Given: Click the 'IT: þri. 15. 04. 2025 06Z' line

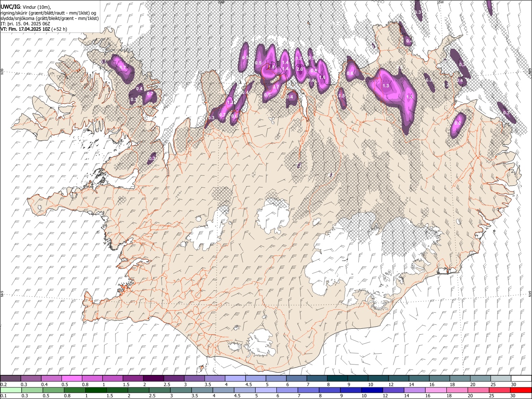Looking at the screenshot, I should pyautogui.click(x=25, y=24).
